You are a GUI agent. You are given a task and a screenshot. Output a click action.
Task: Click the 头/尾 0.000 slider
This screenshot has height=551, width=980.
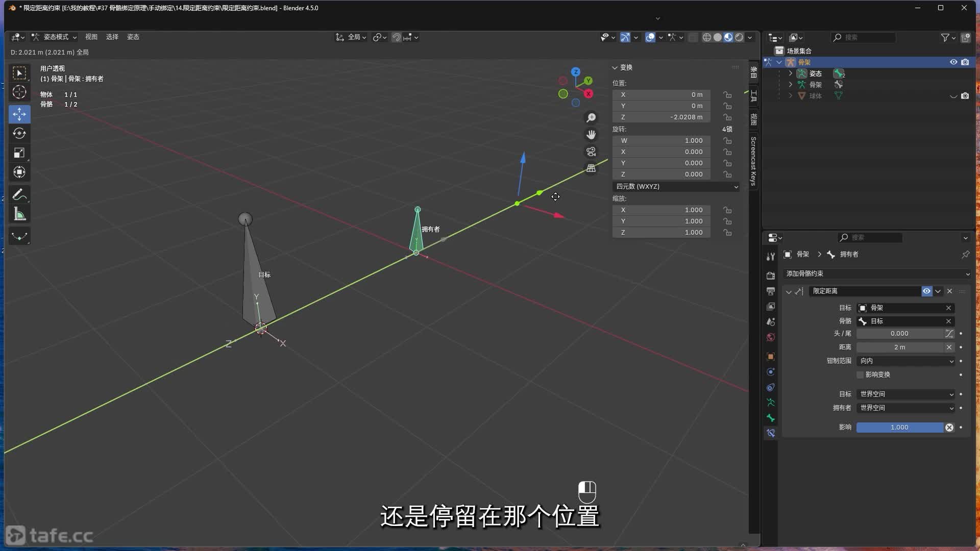tap(899, 334)
